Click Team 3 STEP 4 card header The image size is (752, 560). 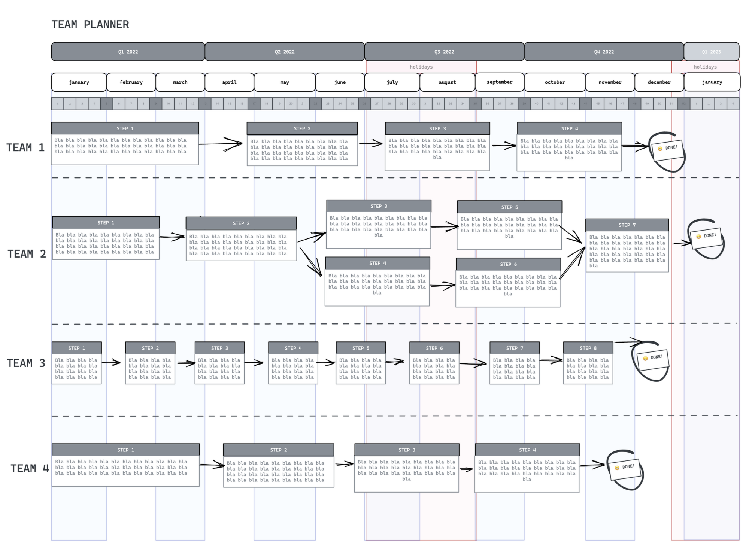click(293, 348)
